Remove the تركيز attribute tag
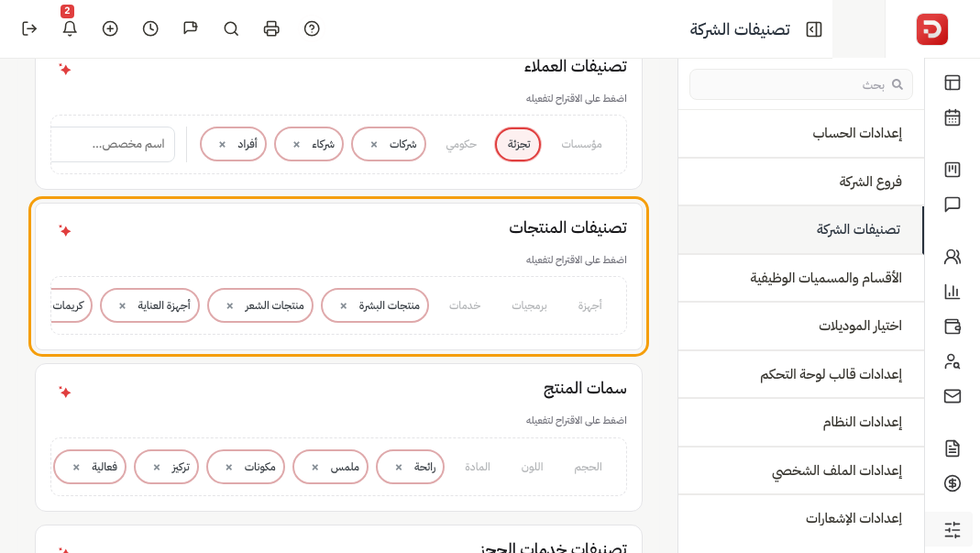980x553 pixels. tap(156, 468)
